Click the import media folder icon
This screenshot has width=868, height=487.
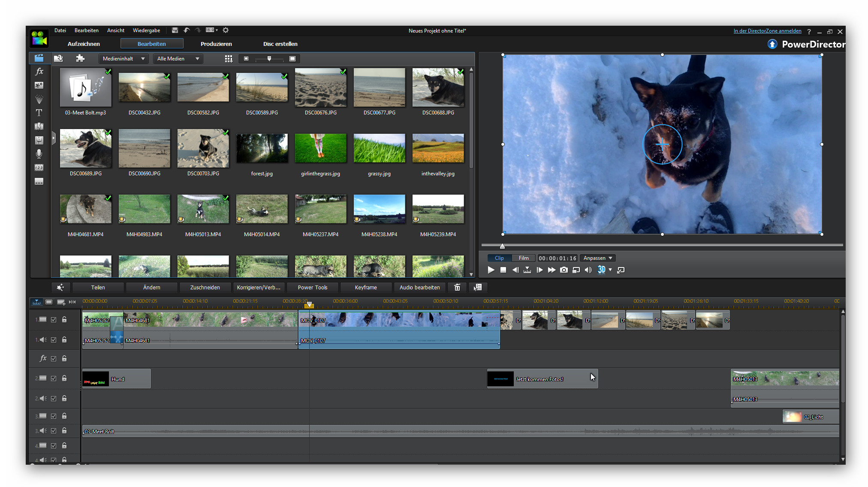coord(58,59)
